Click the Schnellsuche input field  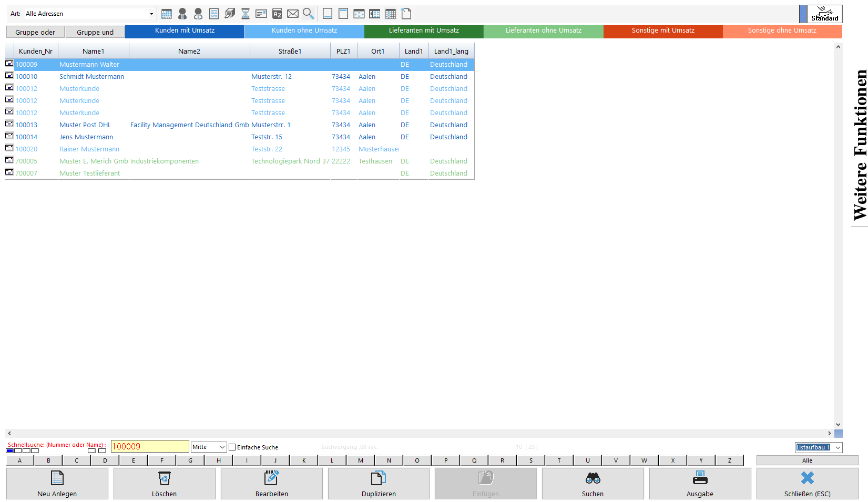click(x=150, y=446)
